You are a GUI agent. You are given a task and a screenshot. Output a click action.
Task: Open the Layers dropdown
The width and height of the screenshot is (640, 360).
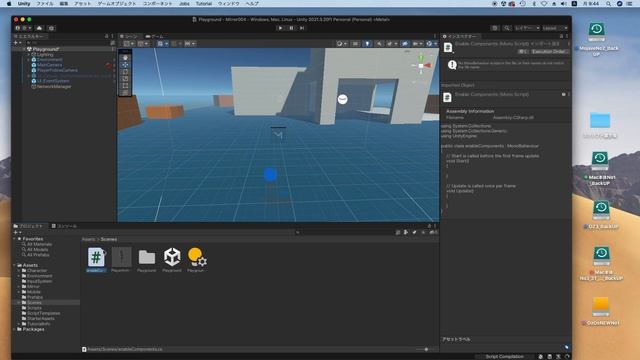527,28
